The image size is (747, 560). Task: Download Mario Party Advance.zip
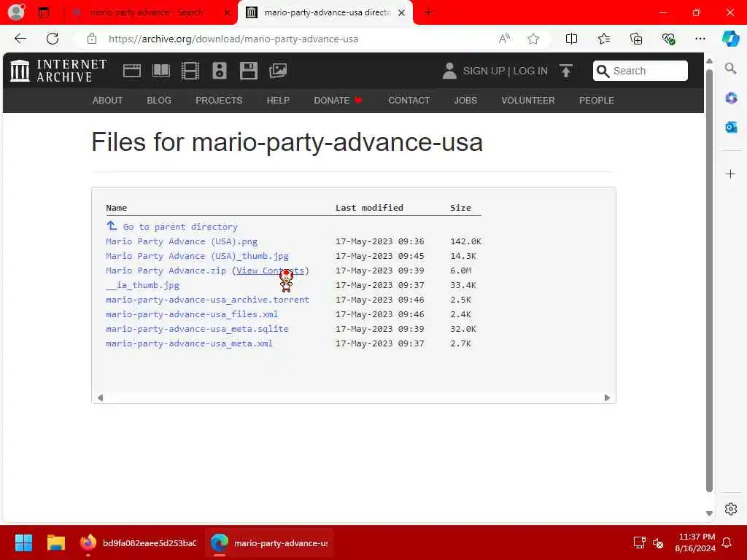(166, 271)
